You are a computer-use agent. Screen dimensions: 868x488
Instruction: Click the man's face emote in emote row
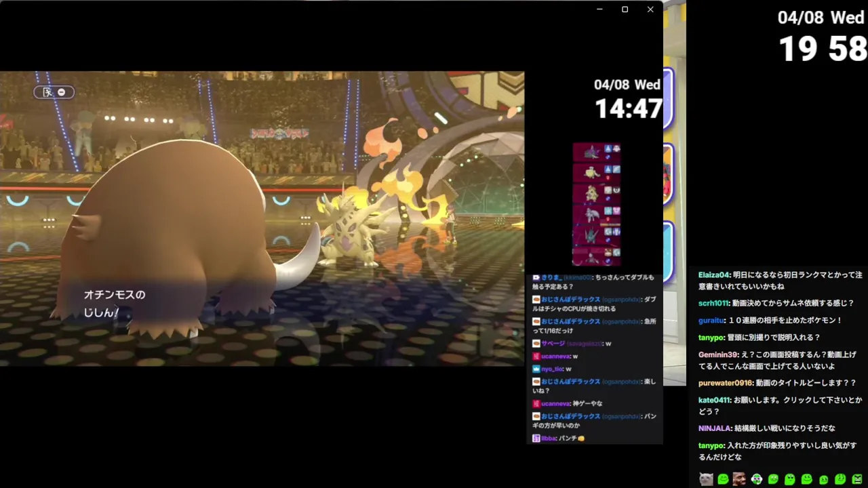(739, 479)
